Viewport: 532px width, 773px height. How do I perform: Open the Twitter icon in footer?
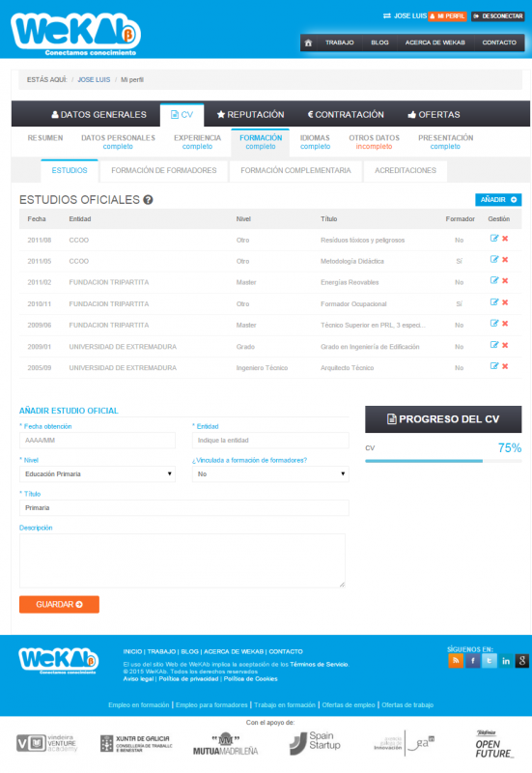click(490, 661)
